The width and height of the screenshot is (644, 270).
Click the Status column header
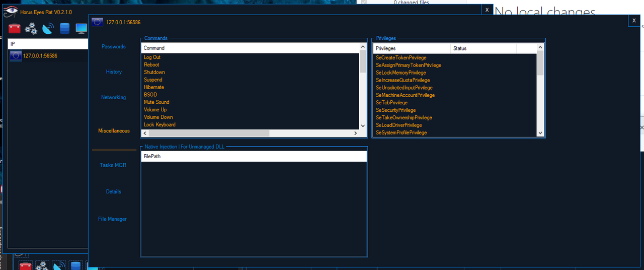tap(484, 48)
